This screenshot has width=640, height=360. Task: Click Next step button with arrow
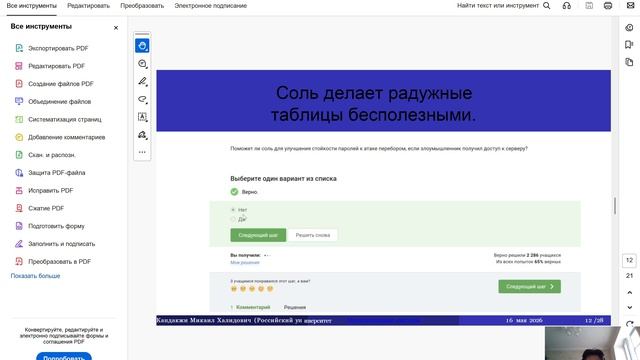(x=529, y=287)
